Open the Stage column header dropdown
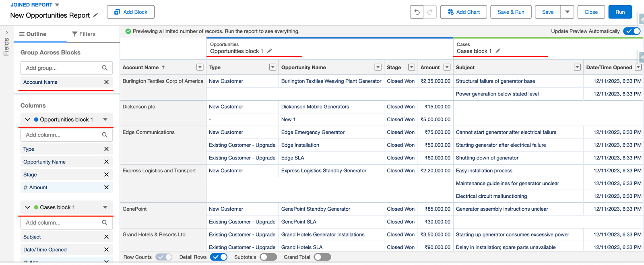644x265 pixels. click(411, 67)
